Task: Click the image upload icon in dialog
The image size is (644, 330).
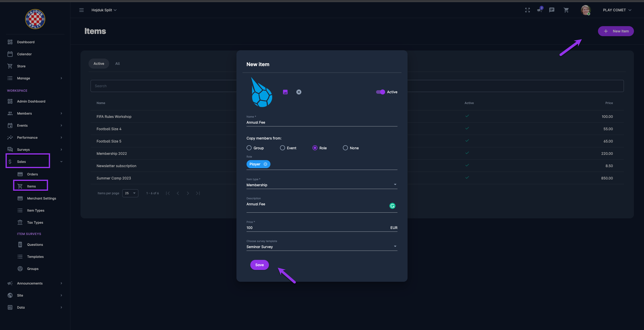Action: 285,92
